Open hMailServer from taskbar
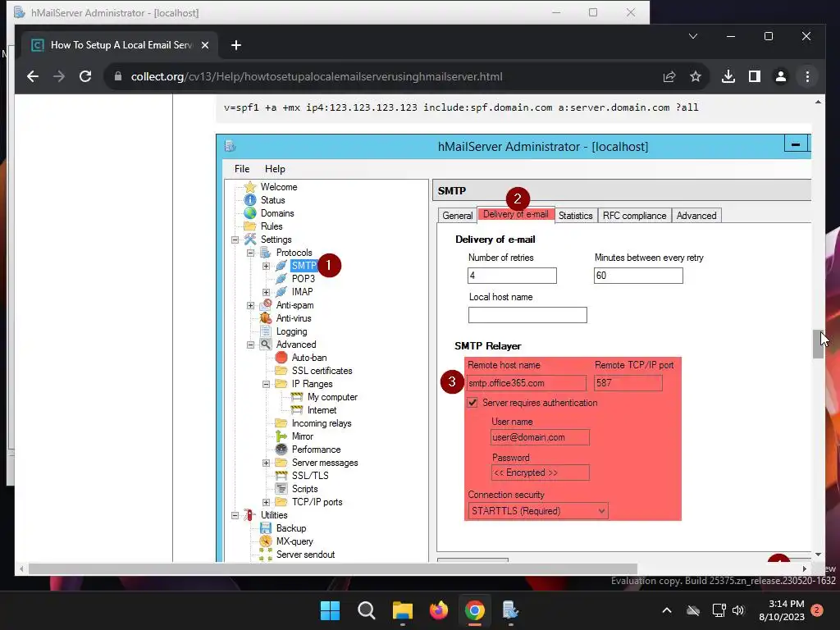 (510, 610)
